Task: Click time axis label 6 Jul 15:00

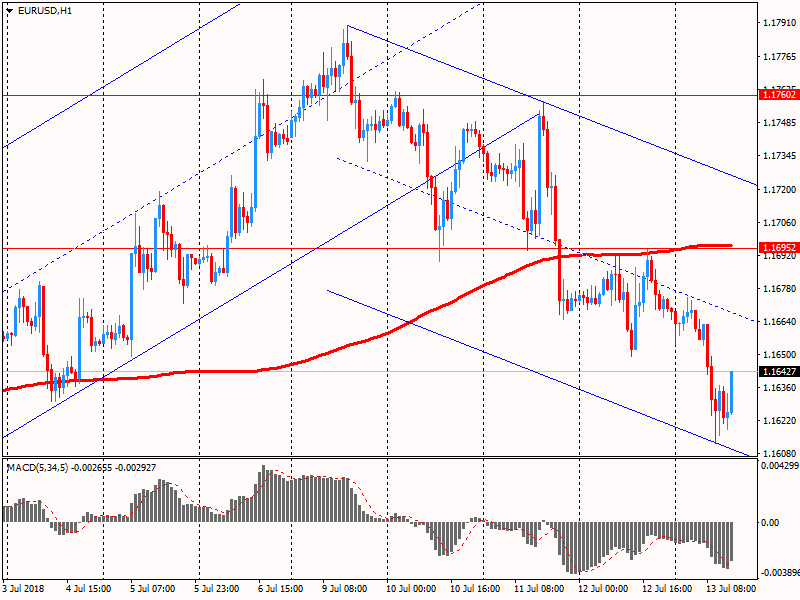Action: [280, 588]
